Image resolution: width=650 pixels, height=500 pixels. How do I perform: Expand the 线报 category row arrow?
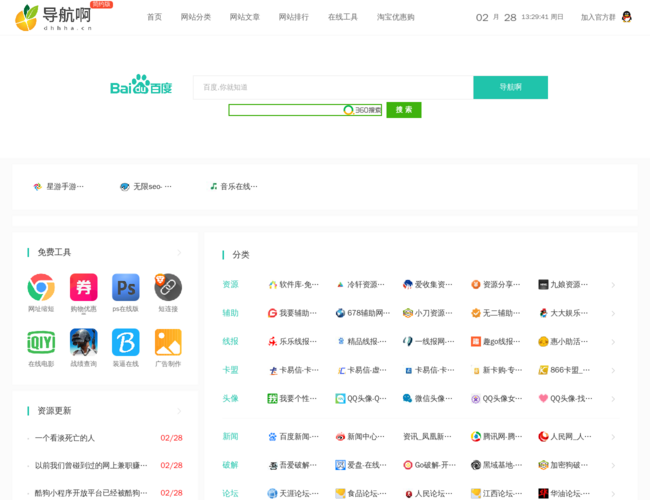(x=613, y=342)
